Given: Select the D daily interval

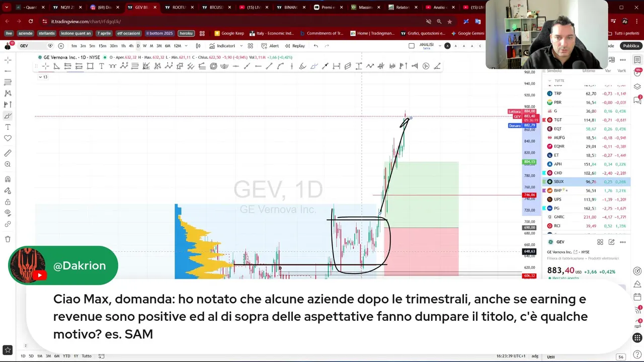Looking at the screenshot, I should 138,46.
